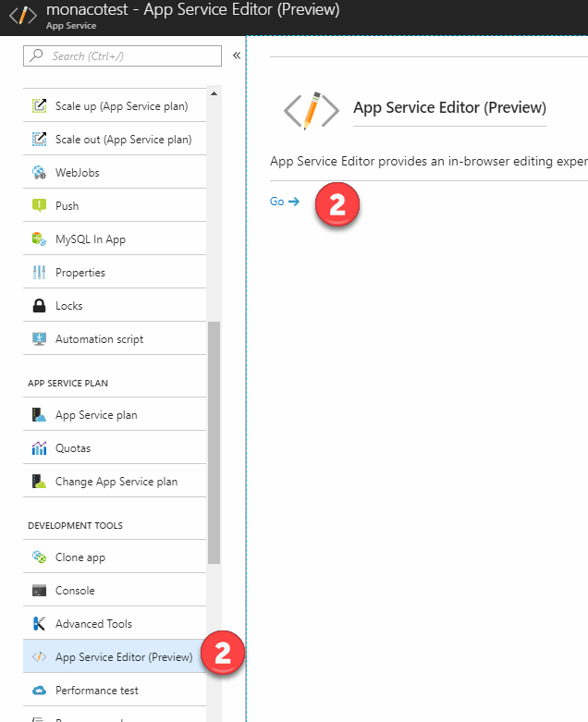
Task: Click the Locks padlock icon
Action: (x=39, y=306)
